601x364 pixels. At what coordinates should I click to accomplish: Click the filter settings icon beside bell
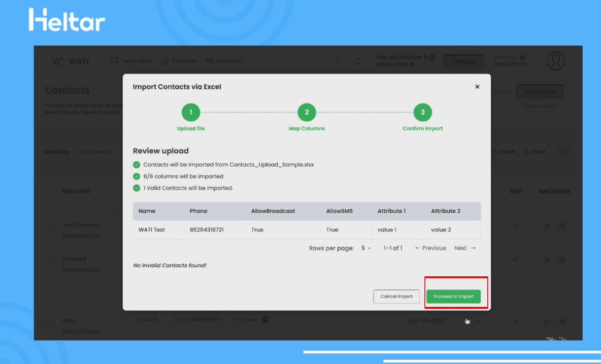click(x=338, y=61)
